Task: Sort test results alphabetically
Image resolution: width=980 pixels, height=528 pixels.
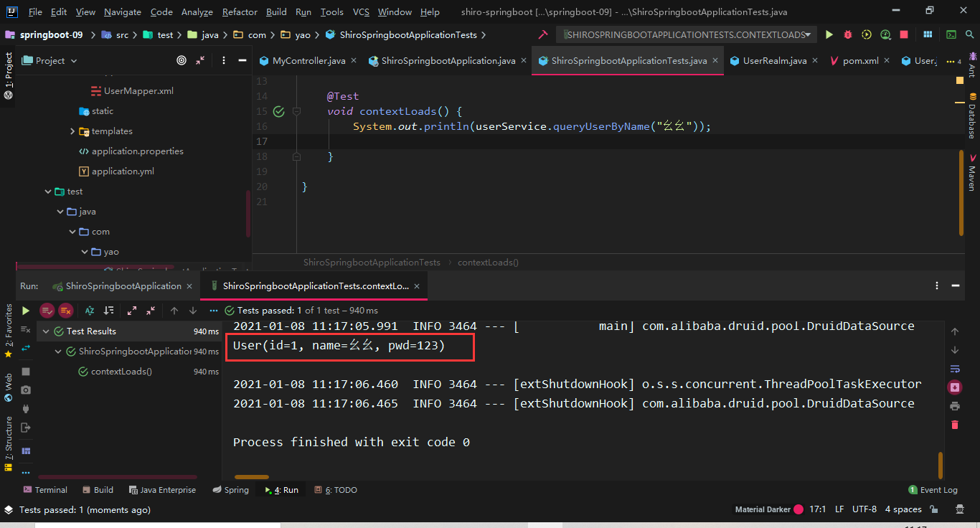Action: tap(90, 311)
